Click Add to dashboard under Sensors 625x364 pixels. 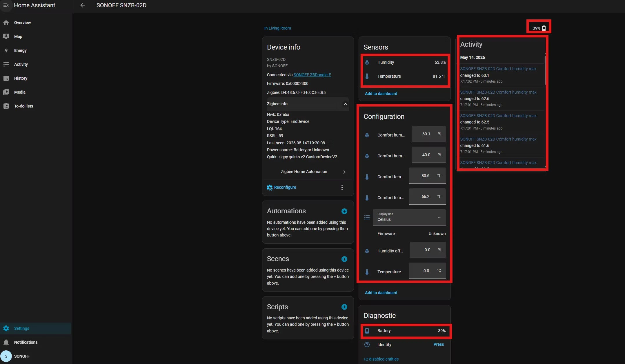381,94
